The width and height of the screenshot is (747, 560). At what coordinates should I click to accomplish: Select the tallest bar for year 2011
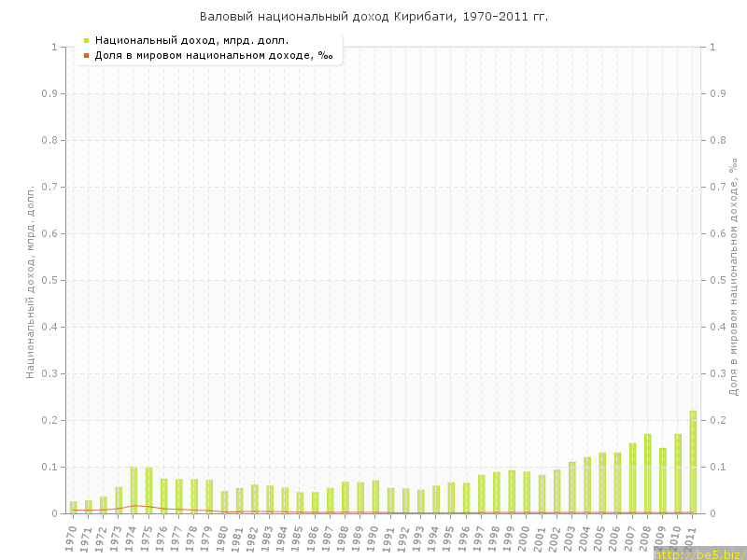coord(693,462)
